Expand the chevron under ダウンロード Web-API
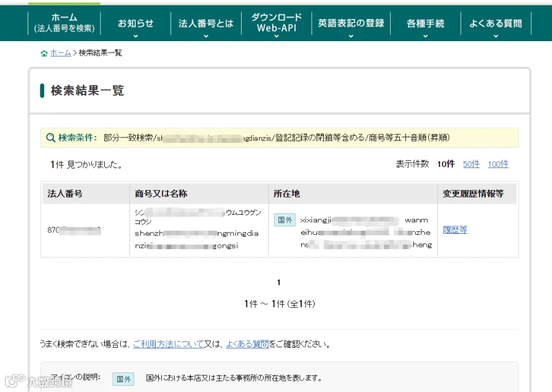Viewport: 552px width, 392px height. pyautogui.click(x=277, y=36)
